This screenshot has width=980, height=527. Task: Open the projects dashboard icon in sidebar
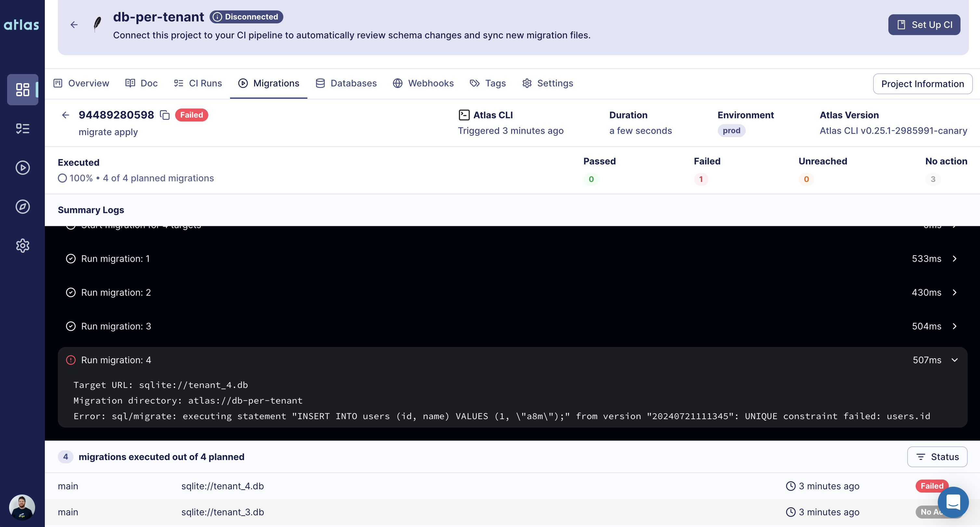pyautogui.click(x=22, y=90)
